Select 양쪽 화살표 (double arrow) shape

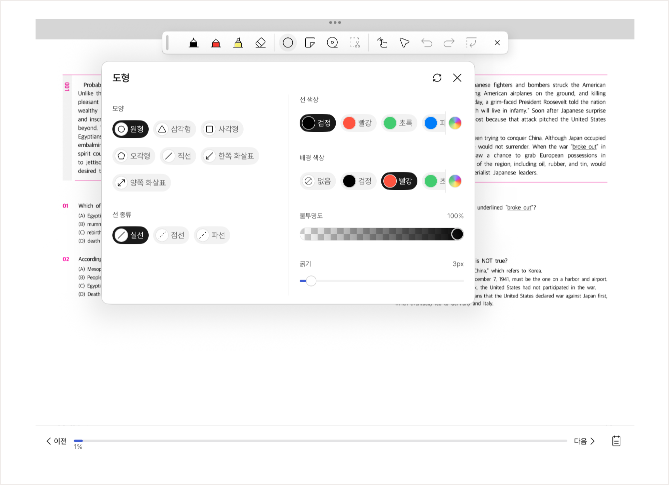(x=142, y=182)
